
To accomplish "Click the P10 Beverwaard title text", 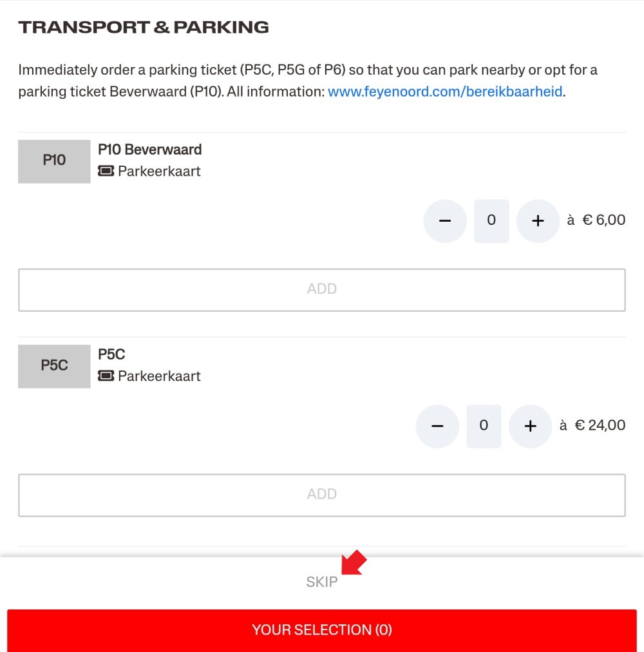I will (x=149, y=149).
